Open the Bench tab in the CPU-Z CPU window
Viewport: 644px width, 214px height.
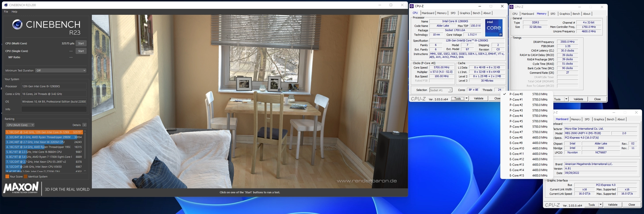point(476,13)
